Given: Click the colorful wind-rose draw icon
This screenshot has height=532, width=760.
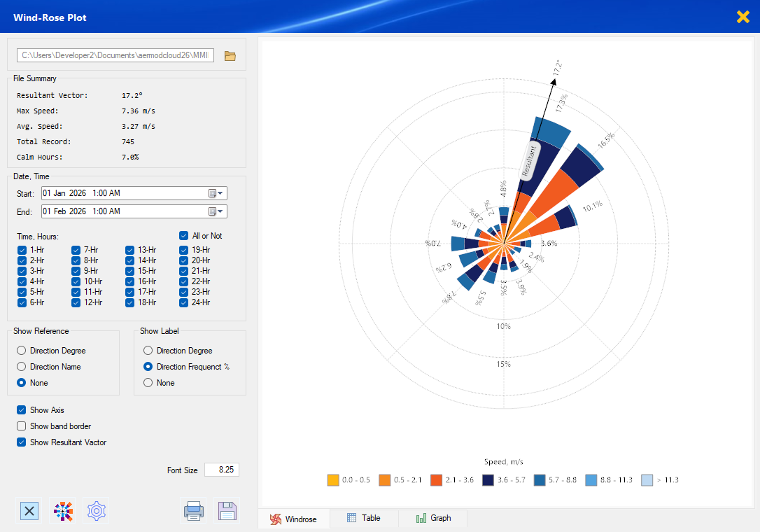Looking at the screenshot, I should tap(63, 511).
